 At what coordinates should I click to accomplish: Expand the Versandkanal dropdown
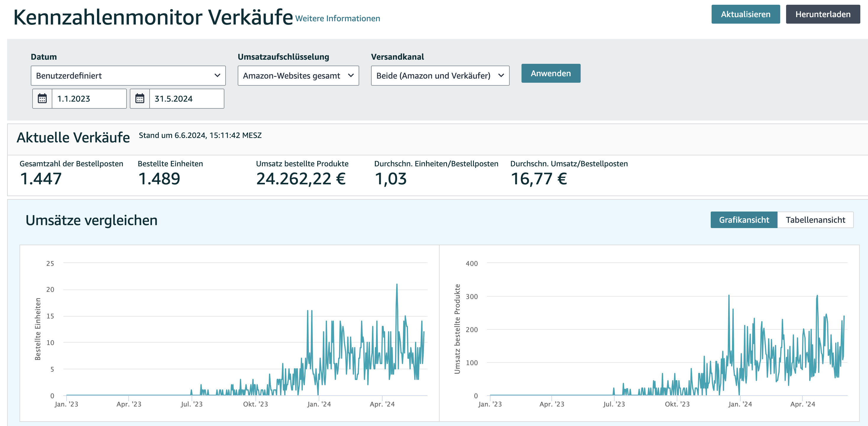pyautogui.click(x=440, y=75)
